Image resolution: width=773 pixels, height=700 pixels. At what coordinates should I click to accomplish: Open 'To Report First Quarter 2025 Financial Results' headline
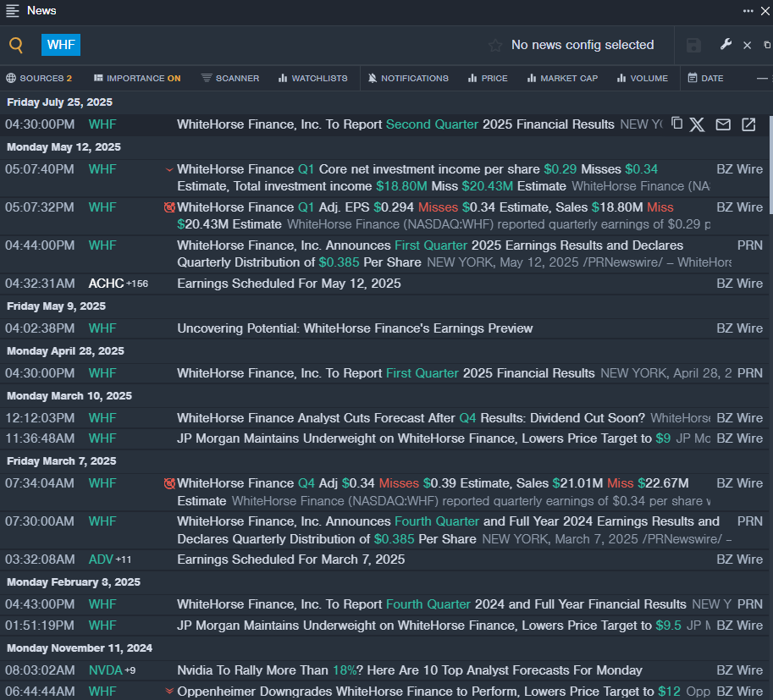(386, 373)
